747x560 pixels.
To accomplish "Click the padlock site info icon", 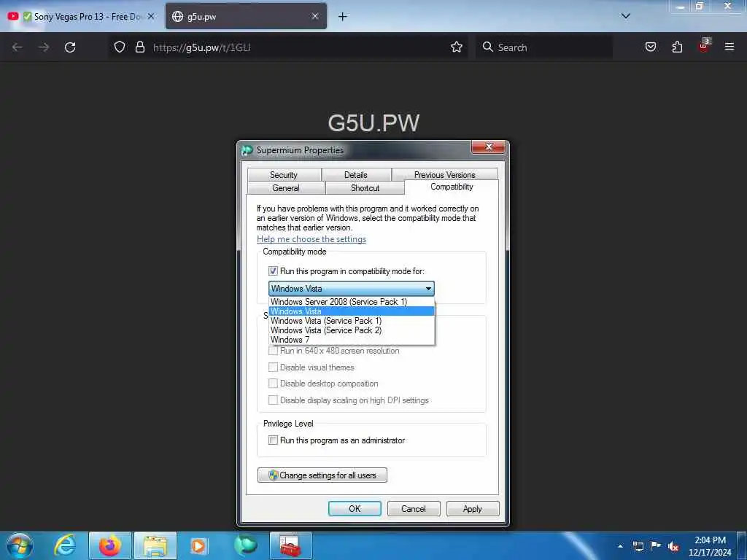I will (x=139, y=47).
